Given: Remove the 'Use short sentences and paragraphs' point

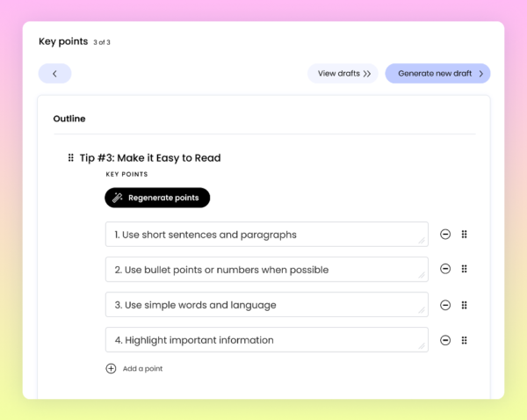Looking at the screenshot, I should click(445, 234).
